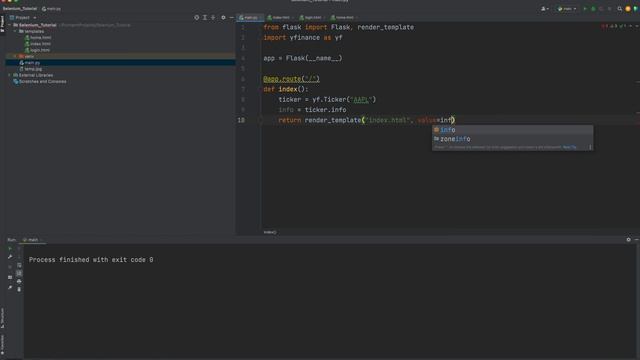Run main with the green play button
640x360 pixels.
[x=585, y=9]
